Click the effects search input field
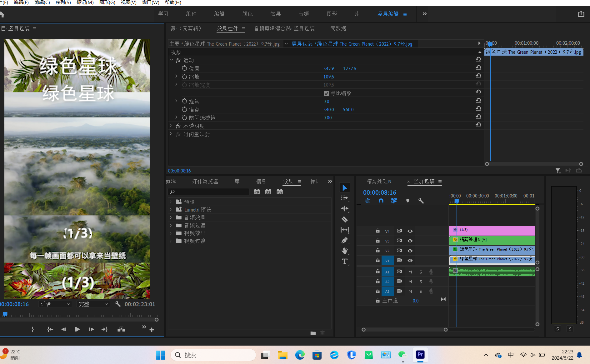Image resolution: width=590 pixels, height=364 pixels. (x=209, y=192)
